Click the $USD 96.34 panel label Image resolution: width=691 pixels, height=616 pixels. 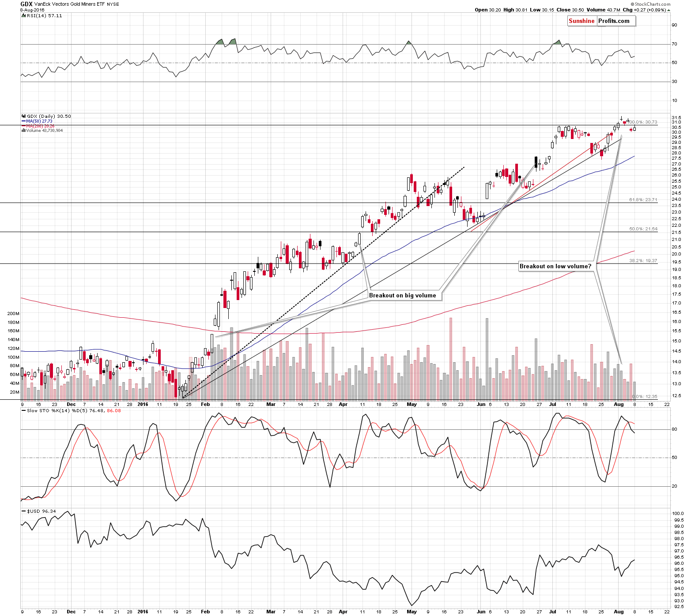[x=39, y=511]
